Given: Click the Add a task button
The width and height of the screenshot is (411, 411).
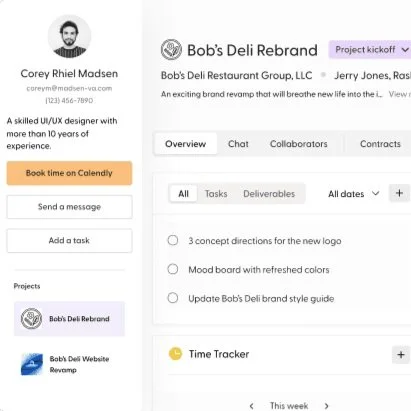Looking at the screenshot, I should [69, 240].
